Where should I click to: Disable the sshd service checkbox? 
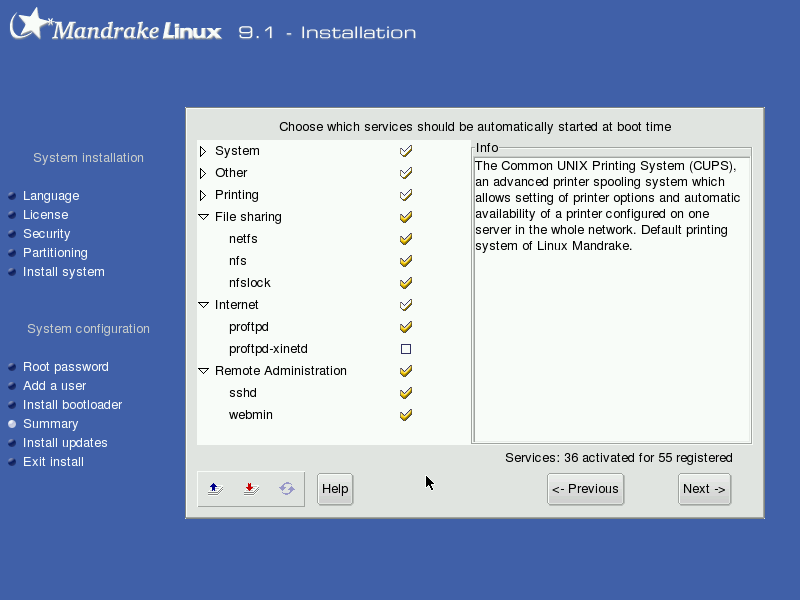(406, 393)
